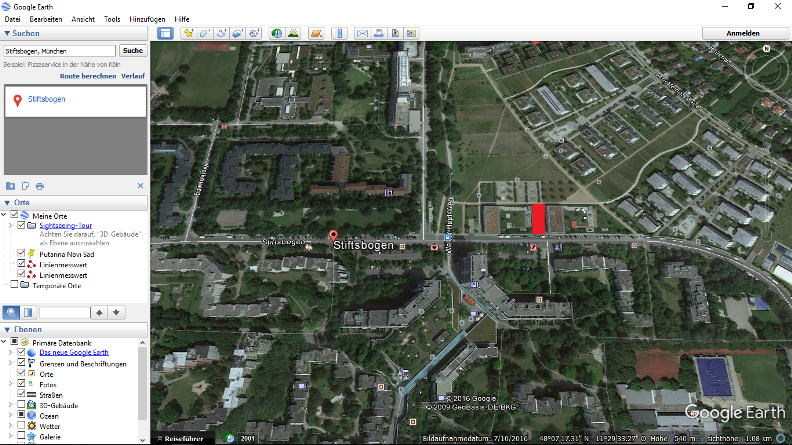
Task: Click the search field containing Stiftsbogen, München
Action: [x=60, y=50]
